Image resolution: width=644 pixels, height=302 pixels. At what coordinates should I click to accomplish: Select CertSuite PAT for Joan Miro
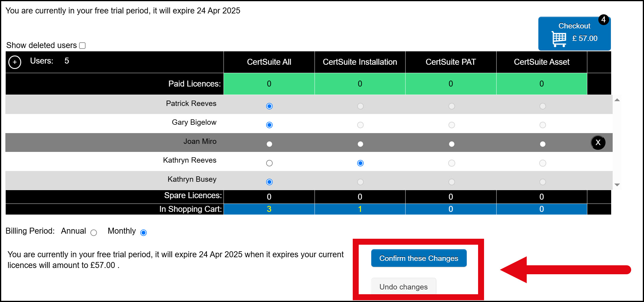pyautogui.click(x=452, y=144)
